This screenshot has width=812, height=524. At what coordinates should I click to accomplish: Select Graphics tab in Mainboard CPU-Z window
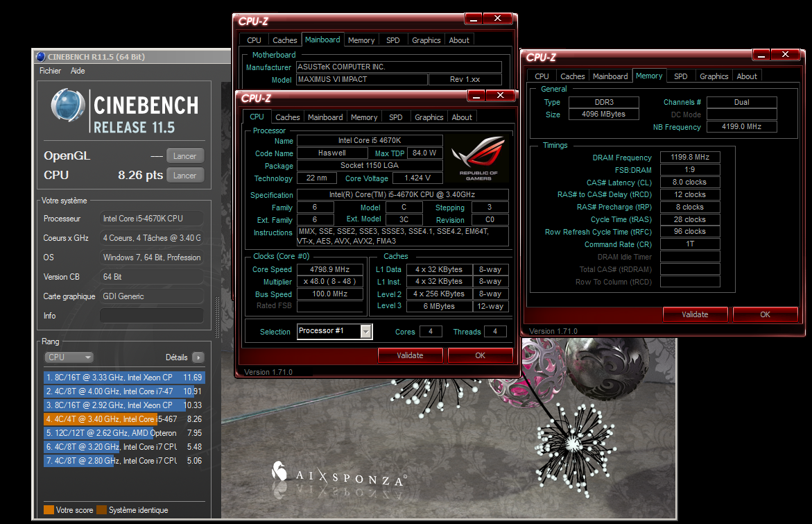(x=426, y=40)
